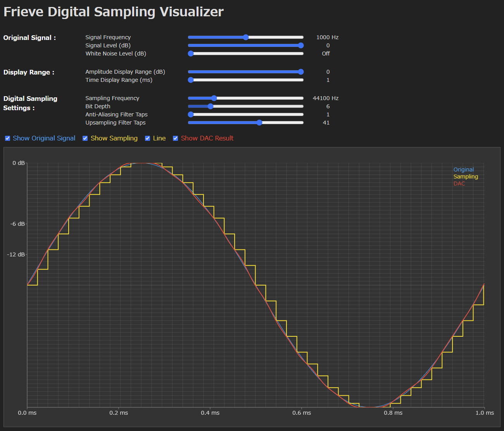The image size is (504, 431).
Task: Toggle the Show Sampling checkbox
Action: click(85, 138)
